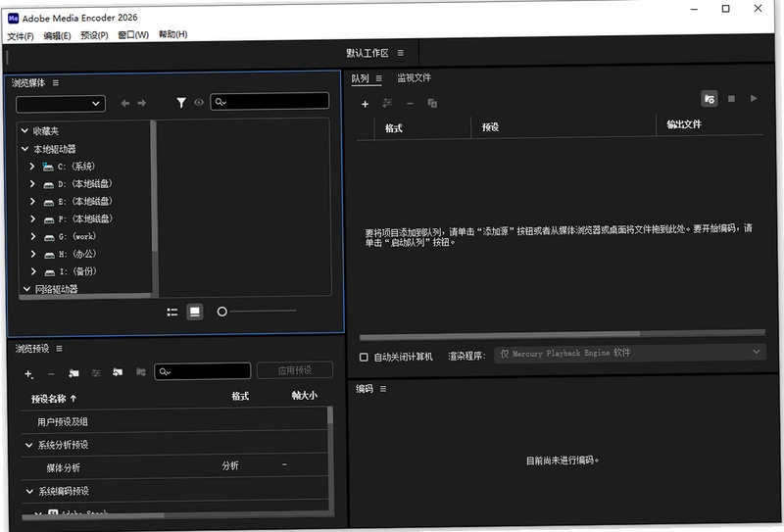The width and height of the screenshot is (784, 532).
Task: Click the preset browser search field
Action: point(203,371)
